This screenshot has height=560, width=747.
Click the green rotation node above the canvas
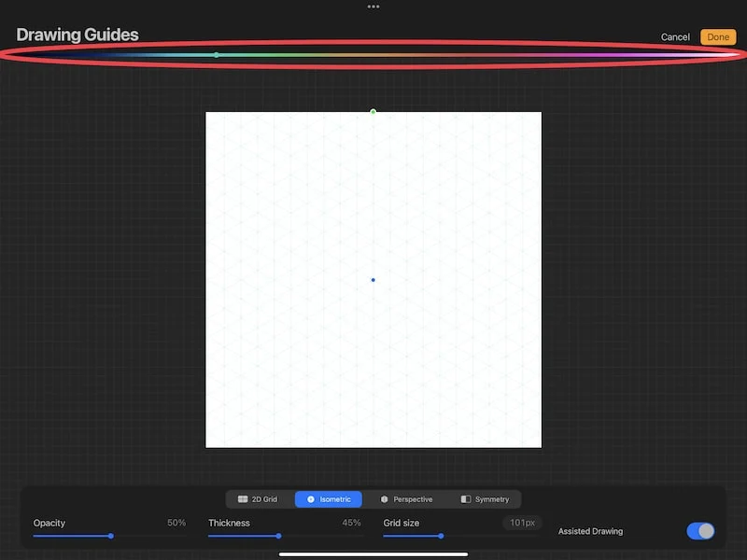point(373,112)
